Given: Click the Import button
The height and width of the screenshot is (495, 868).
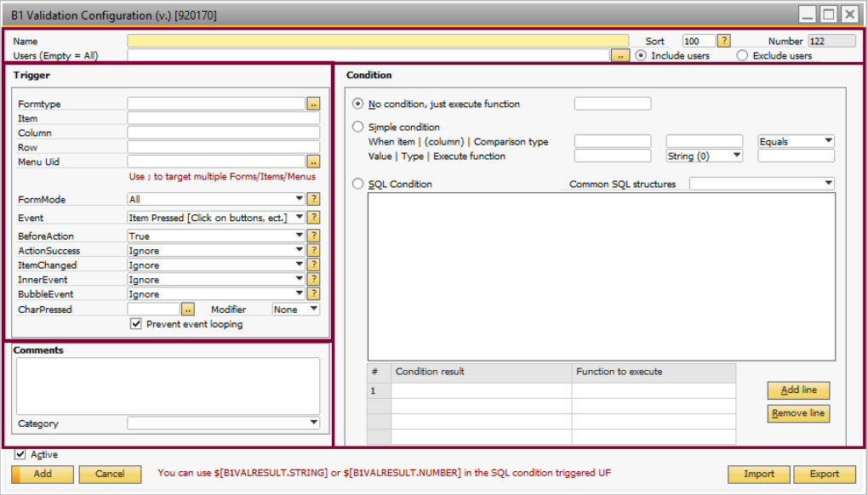Looking at the screenshot, I should [x=759, y=474].
